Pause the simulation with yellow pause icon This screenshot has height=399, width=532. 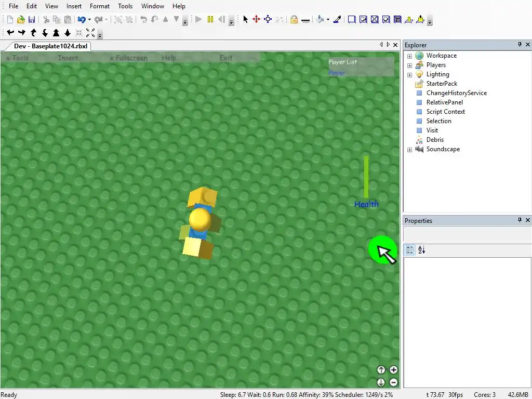(210, 19)
